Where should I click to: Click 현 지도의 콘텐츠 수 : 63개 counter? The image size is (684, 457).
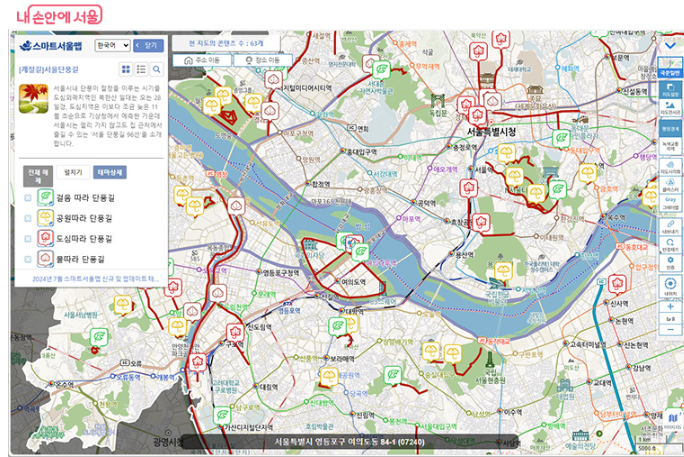[x=226, y=44]
